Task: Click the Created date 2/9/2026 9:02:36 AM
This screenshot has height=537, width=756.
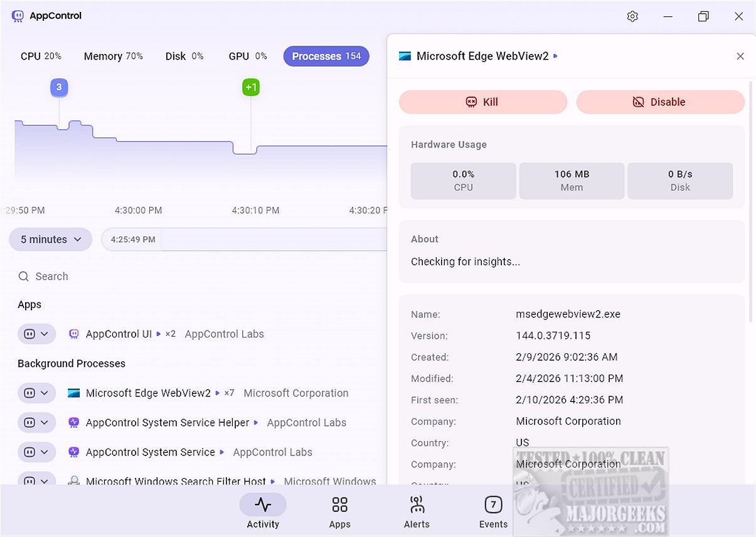Action: [567, 357]
